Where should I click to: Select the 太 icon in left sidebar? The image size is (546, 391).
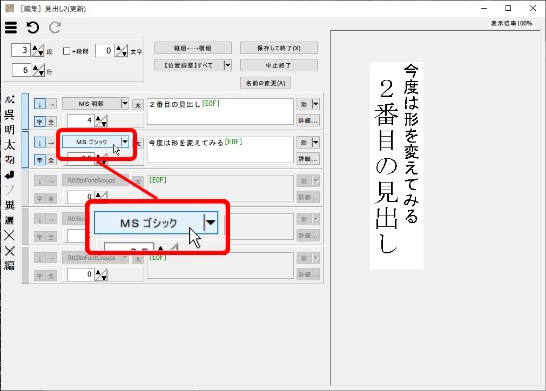click(9, 144)
